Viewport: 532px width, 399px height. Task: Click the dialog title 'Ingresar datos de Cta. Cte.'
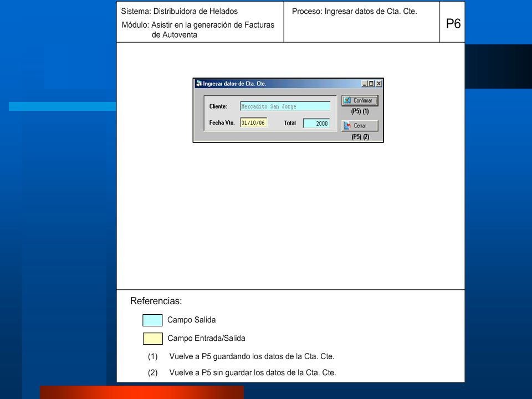[234, 84]
